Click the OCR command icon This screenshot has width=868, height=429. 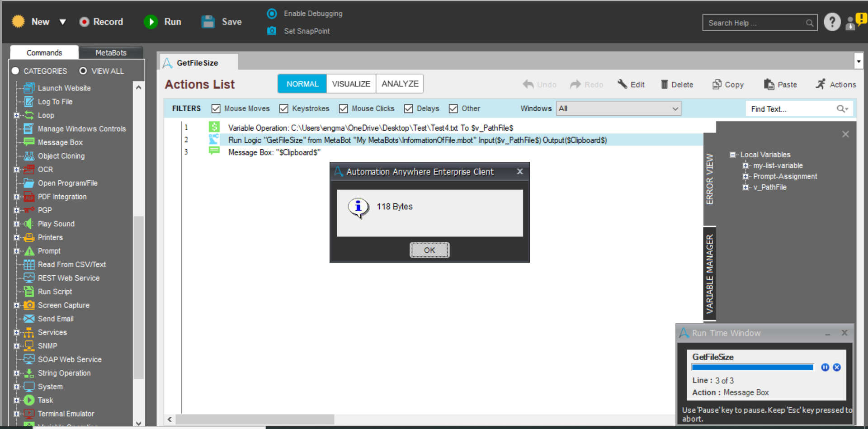pyautogui.click(x=29, y=169)
